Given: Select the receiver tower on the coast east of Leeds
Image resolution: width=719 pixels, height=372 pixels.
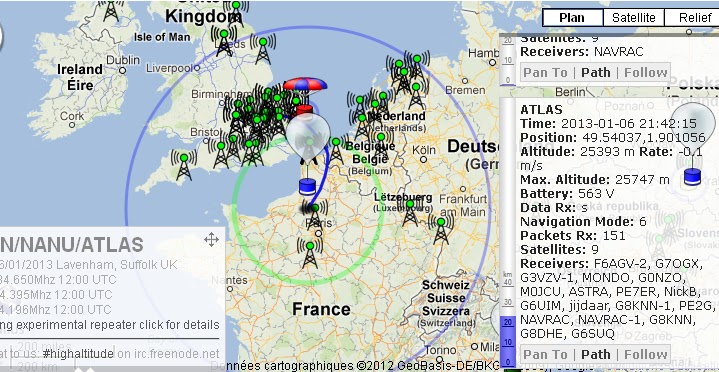Looking at the screenshot, I should 263,50.
